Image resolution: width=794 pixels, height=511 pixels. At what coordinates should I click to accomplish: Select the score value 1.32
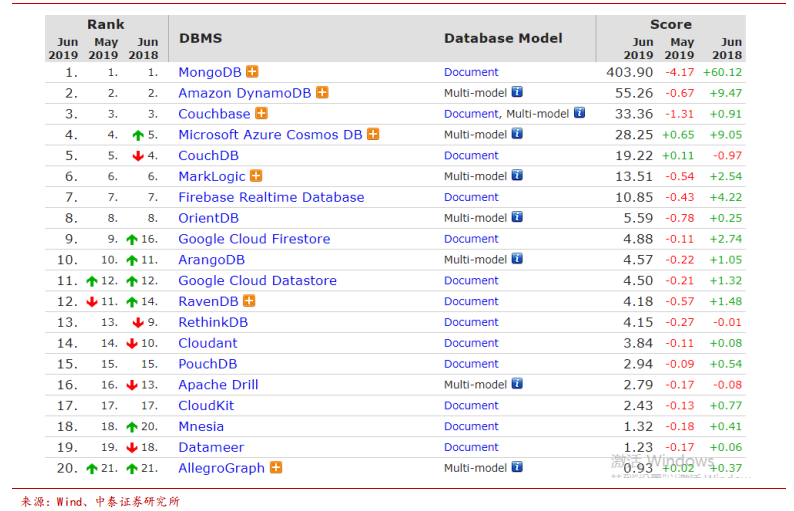[638, 426]
